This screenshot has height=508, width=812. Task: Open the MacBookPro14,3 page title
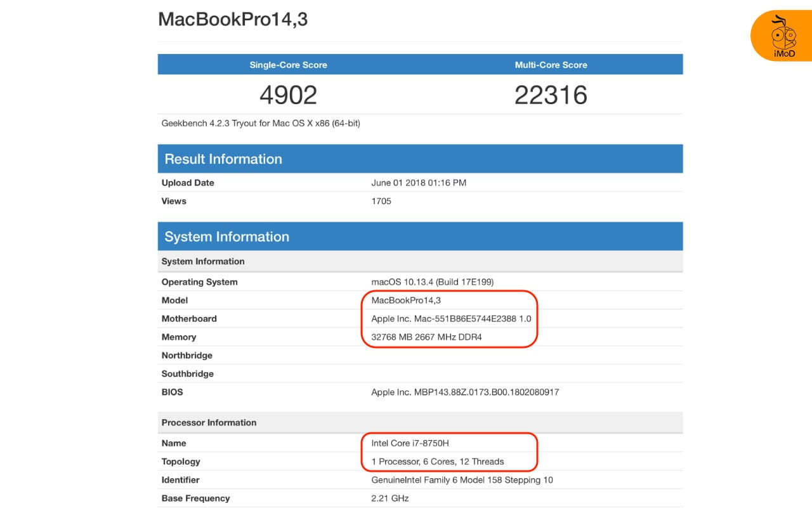click(x=233, y=19)
